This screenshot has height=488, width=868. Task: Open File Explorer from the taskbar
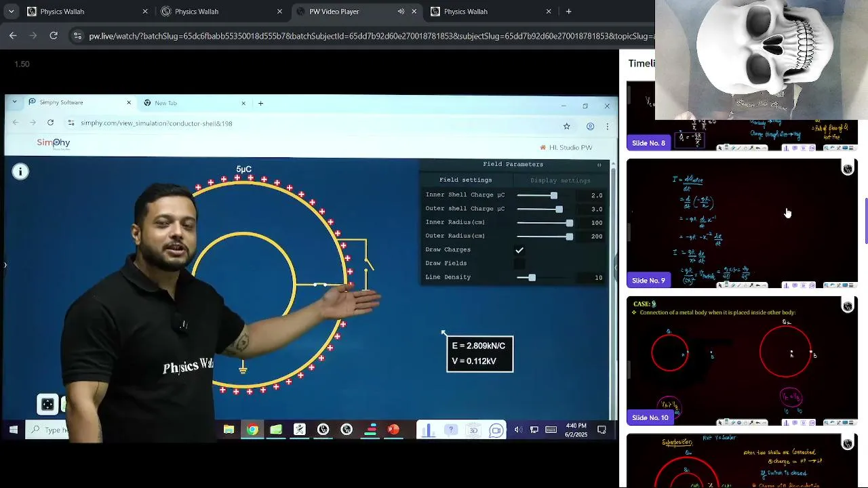229,430
